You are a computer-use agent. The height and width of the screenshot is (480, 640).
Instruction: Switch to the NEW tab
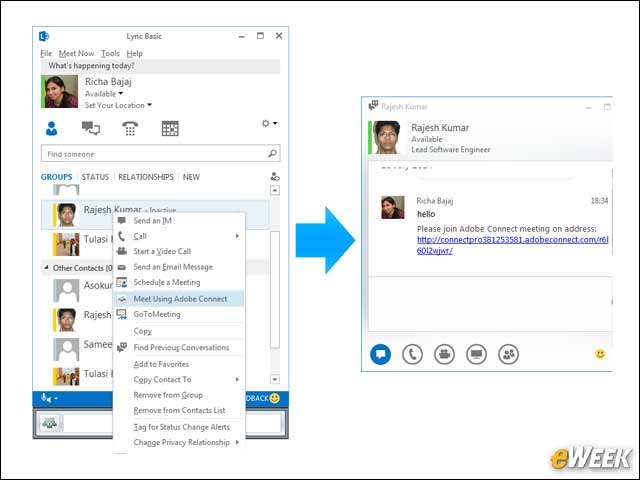191,177
